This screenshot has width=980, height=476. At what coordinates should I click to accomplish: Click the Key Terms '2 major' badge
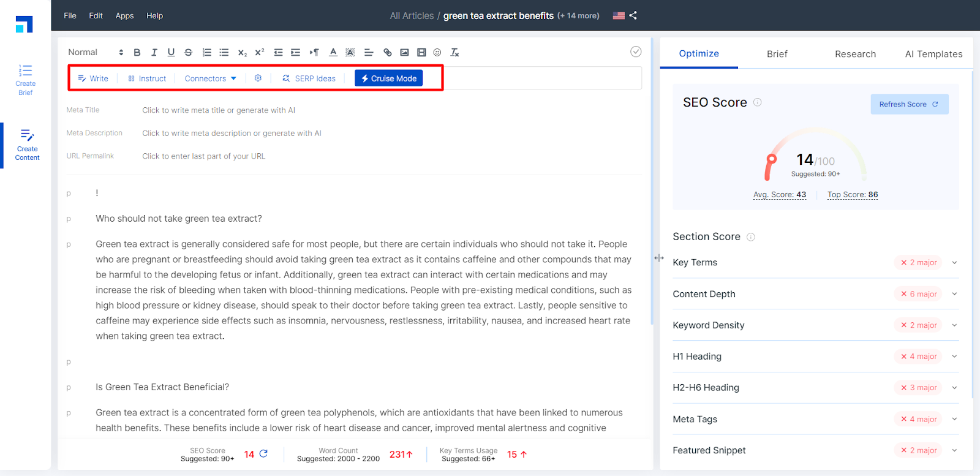pyautogui.click(x=919, y=263)
